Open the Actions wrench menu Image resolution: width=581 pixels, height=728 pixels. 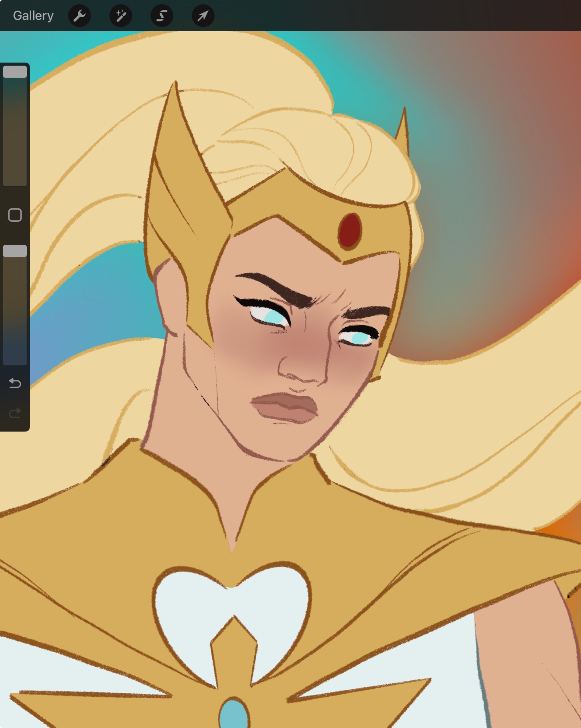(x=79, y=16)
